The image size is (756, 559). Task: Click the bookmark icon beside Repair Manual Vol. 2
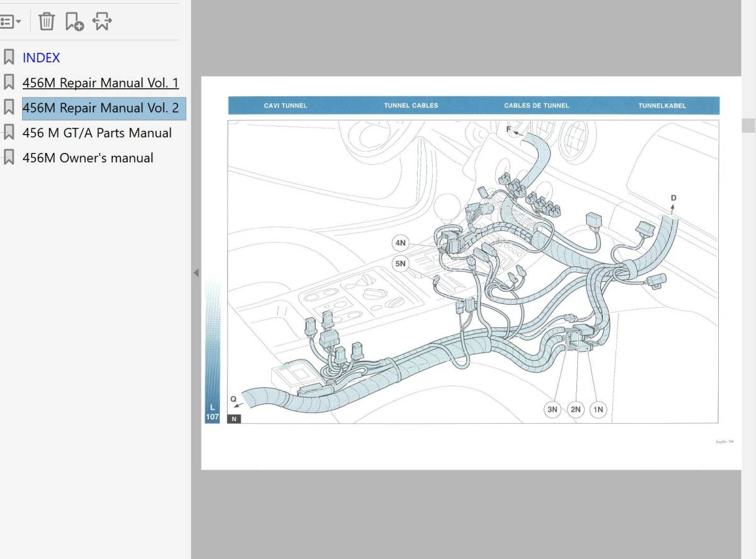pos(9,108)
